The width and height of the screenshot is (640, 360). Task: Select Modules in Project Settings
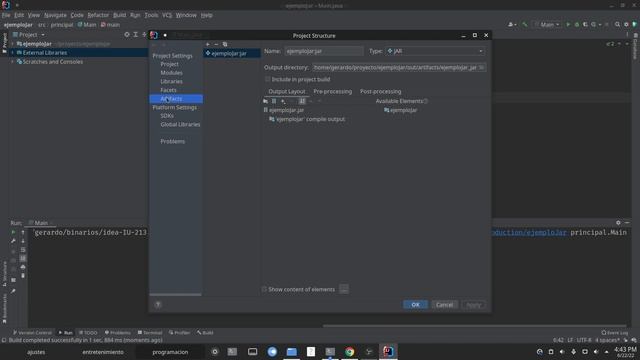pyautogui.click(x=171, y=73)
